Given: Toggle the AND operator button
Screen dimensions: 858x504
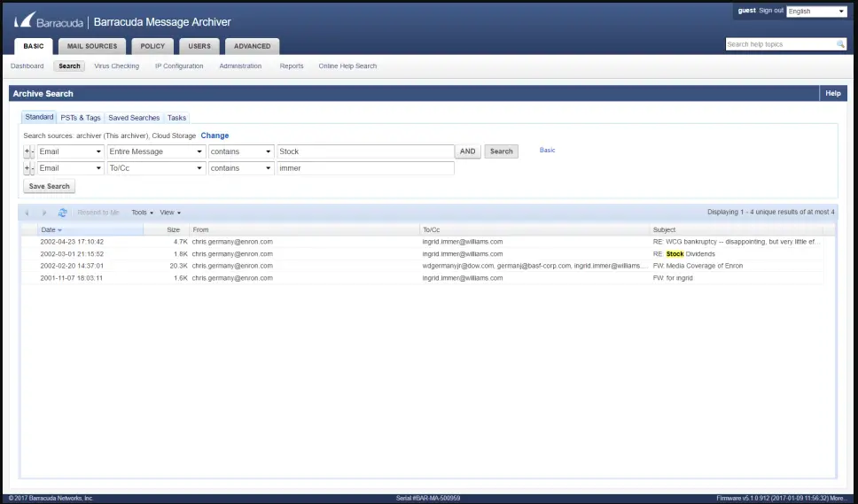Looking at the screenshot, I should pyautogui.click(x=467, y=151).
